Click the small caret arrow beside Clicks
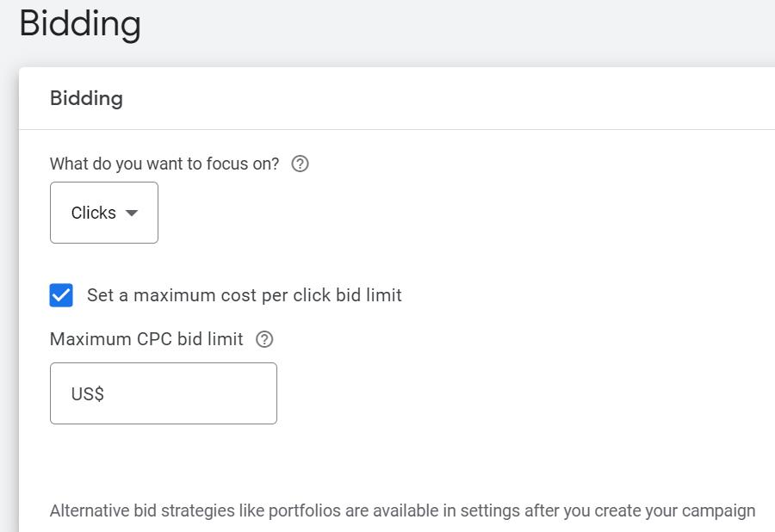775x532 pixels. click(132, 213)
